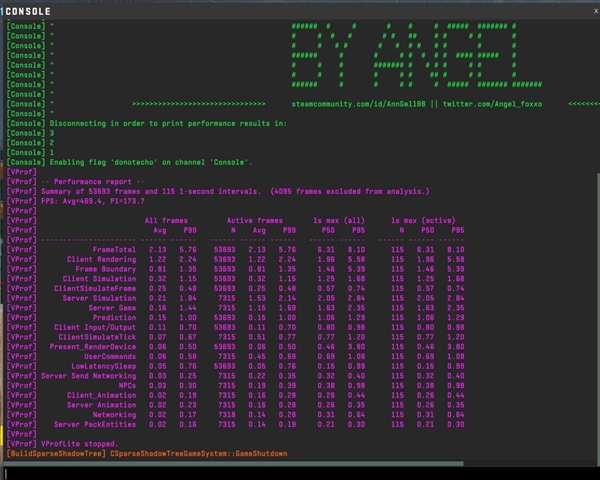Image resolution: width=600 pixels, height=480 pixels.
Task: Click the twitter.com/Angel_foxxo text
Action: coord(492,104)
